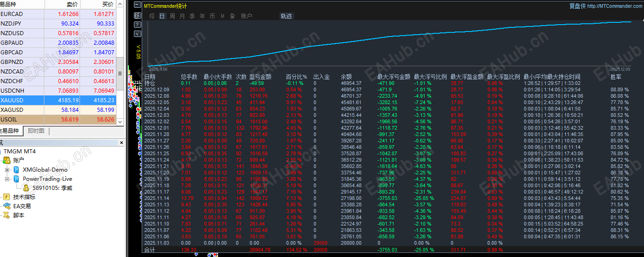Click the EA交易 expert advisor hat icon
Screen dimensions: 644x257
pos(6,206)
